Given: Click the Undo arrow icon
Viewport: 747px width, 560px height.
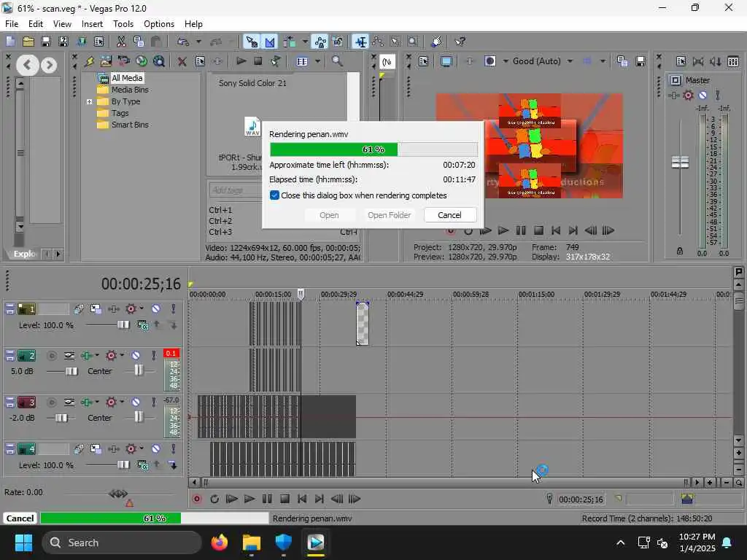Looking at the screenshot, I should click(183, 42).
